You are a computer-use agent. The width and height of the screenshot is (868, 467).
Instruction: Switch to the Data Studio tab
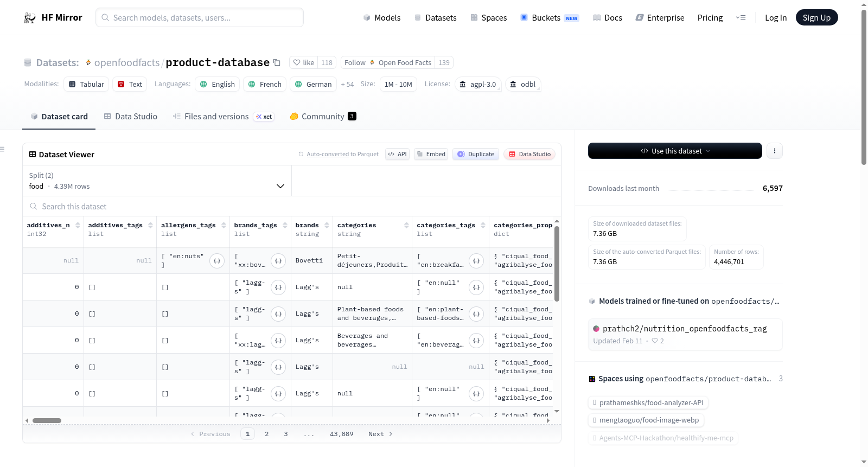[x=131, y=116]
